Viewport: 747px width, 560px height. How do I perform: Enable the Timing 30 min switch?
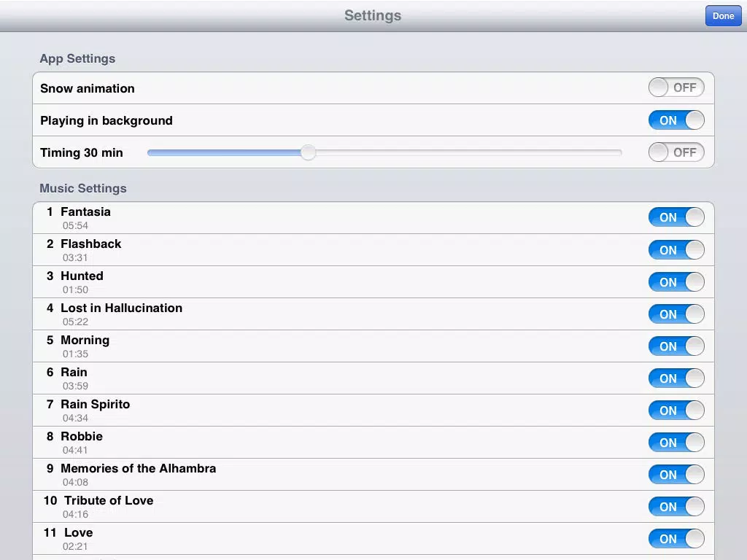(676, 152)
